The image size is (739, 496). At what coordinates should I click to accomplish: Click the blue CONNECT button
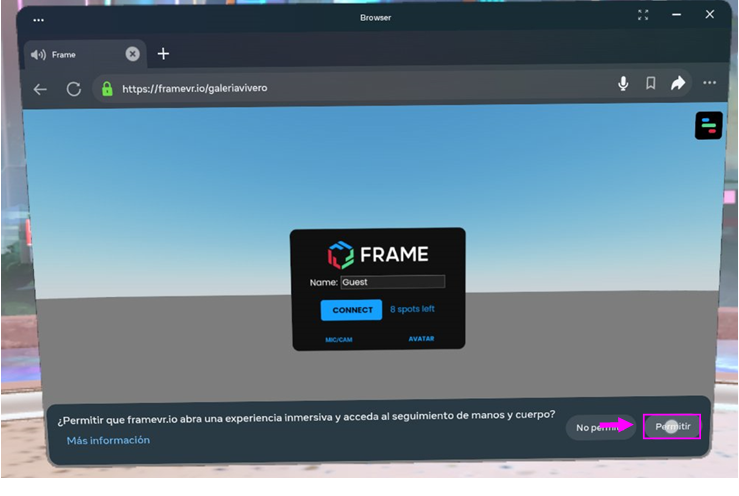point(352,310)
